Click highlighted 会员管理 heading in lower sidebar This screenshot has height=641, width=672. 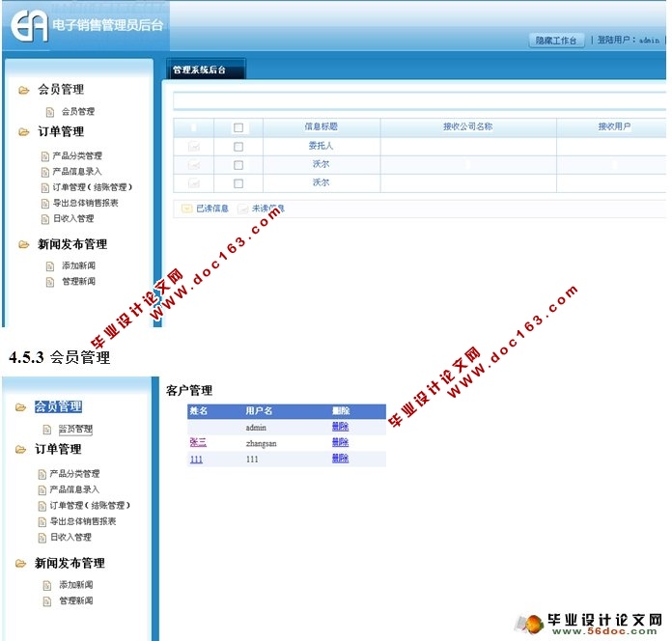(x=58, y=406)
